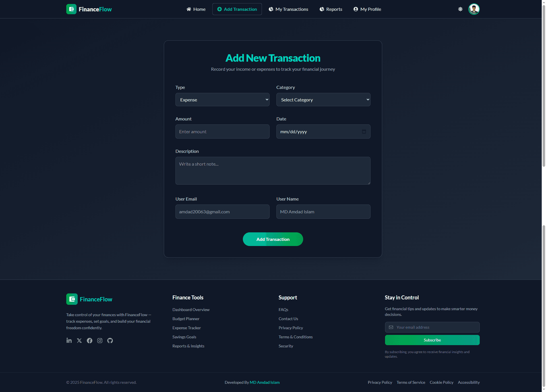Open Privacy Policy link under Support
This screenshot has height=392, width=546.
pos(291,328)
